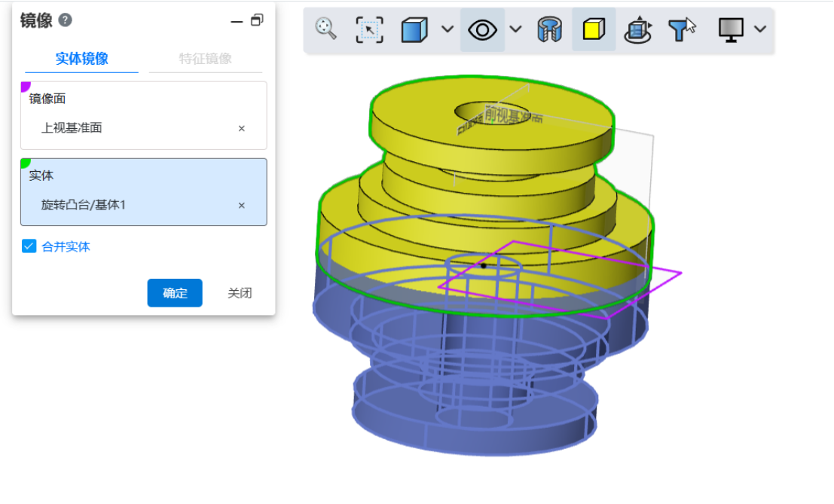The width and height of the screenshot is (834, 504).
Task: Click the section view icon
Action: pyautogui.click(x=549, y=29)
